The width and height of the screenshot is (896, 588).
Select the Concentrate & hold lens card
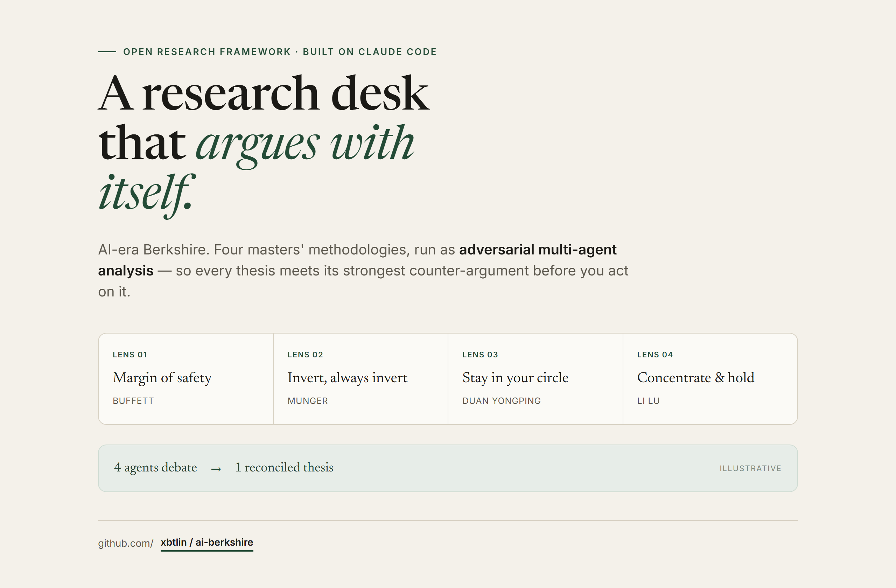pyautogui.click(x=710, y=379)
